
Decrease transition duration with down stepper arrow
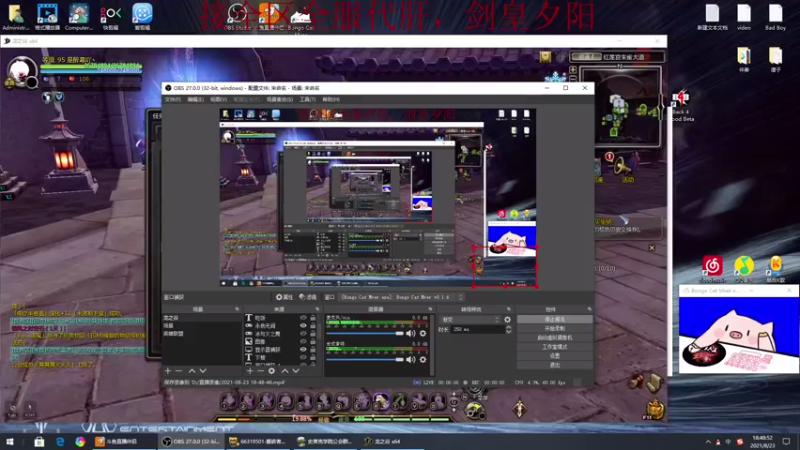[508, 332]
